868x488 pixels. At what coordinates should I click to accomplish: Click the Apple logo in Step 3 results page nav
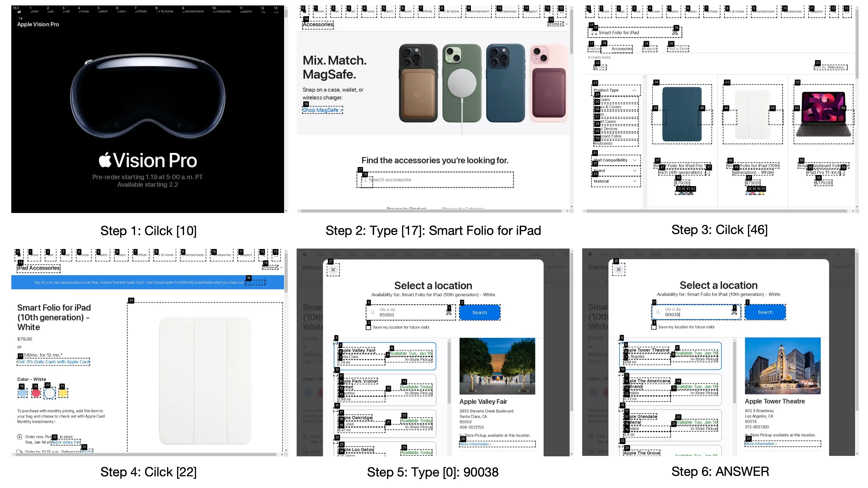590,11
